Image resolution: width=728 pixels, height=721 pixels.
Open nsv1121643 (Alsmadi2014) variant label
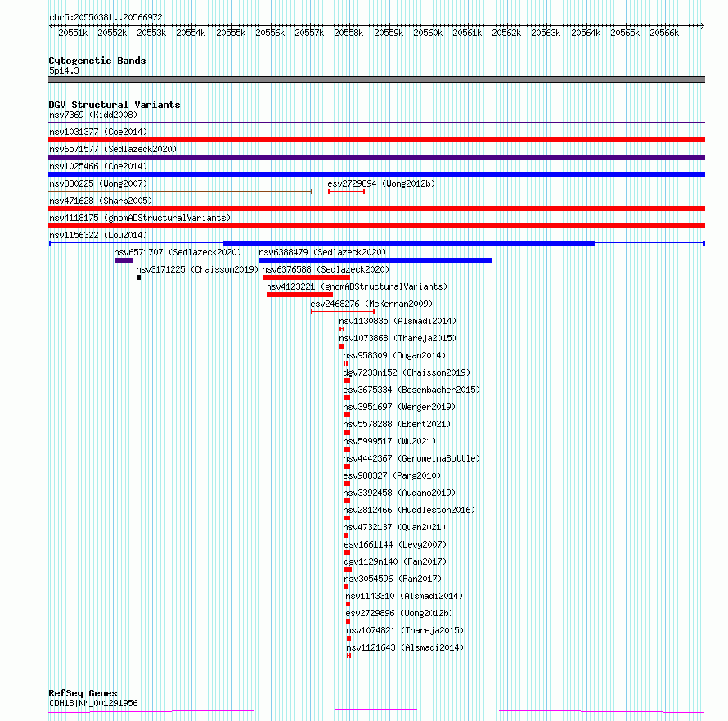coord(405,647)
